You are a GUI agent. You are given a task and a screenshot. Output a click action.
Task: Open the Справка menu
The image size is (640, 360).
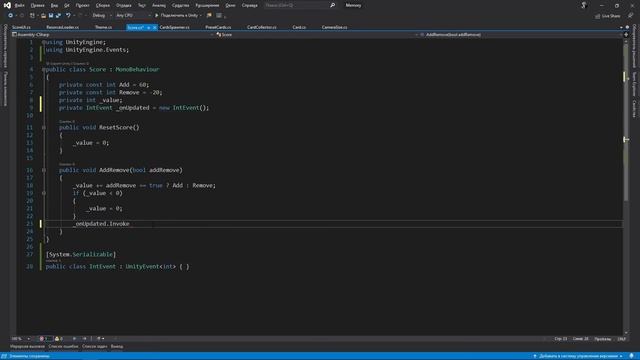[249, 5]
